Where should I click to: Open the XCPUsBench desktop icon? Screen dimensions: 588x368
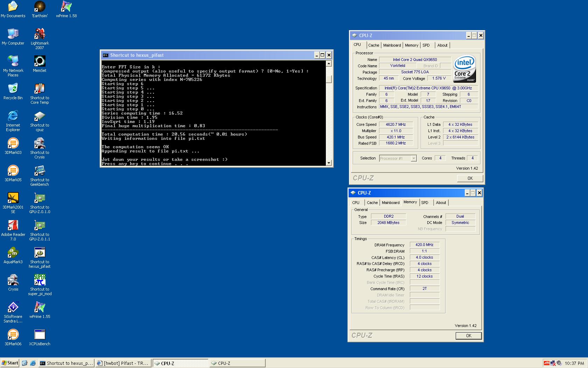(40, 338)
